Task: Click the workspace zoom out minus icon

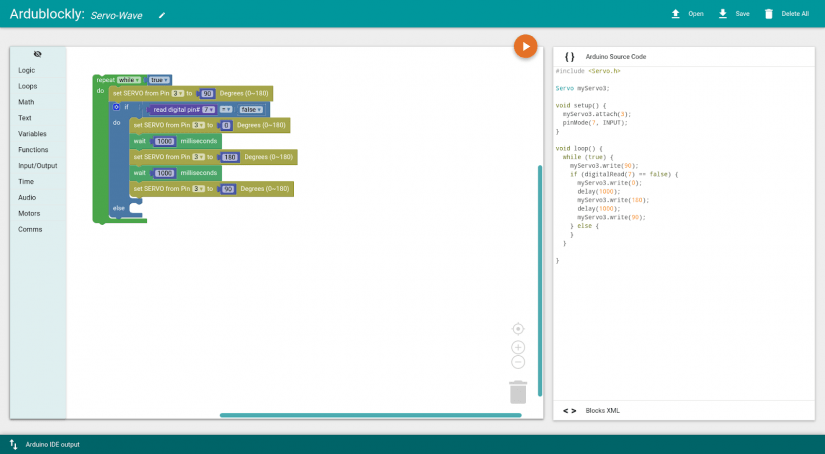Action: pyautogui.click(x=518, y=362)
